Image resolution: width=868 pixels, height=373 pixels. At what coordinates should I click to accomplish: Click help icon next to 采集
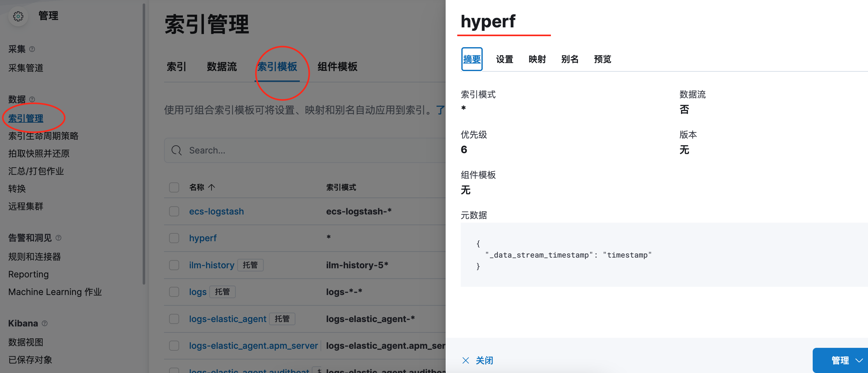point(32,49)
